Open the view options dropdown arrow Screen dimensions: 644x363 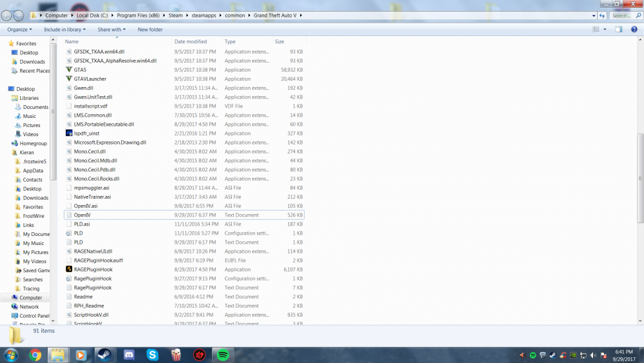click(605, 29)
